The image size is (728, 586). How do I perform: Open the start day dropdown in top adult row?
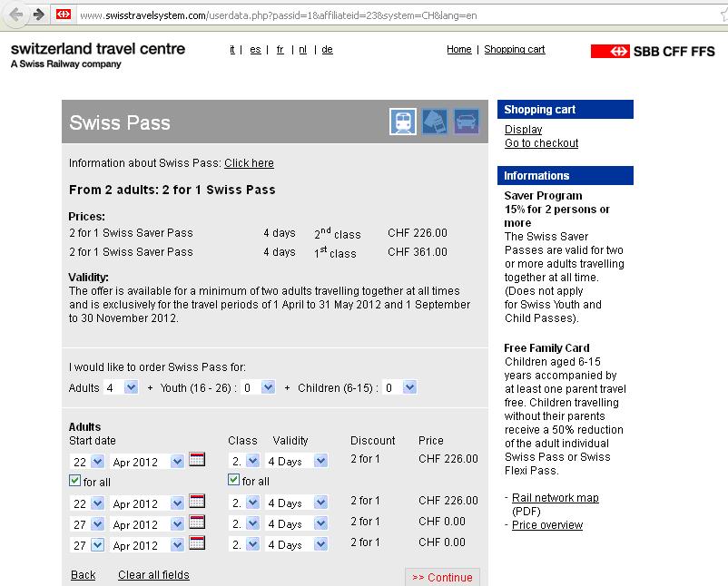pos(87,462)
